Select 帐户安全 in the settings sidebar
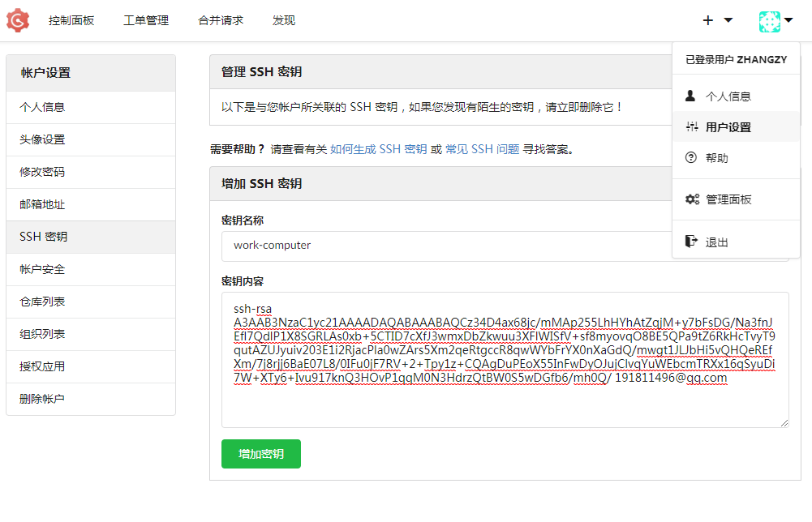The width and height of the screenshot is (812, 522). 42,269
